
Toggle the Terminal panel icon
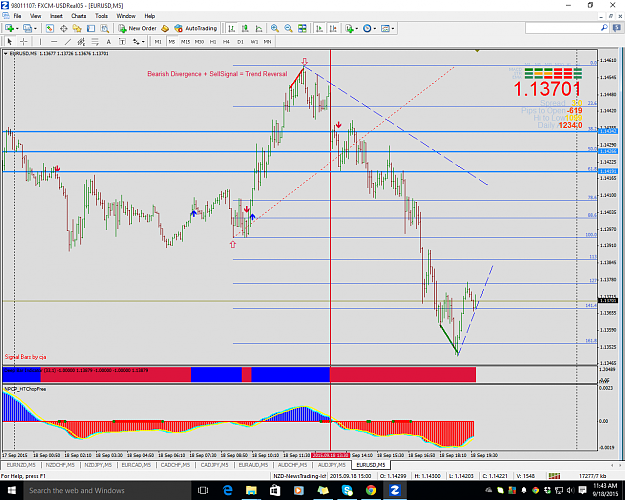coord(91,28)
